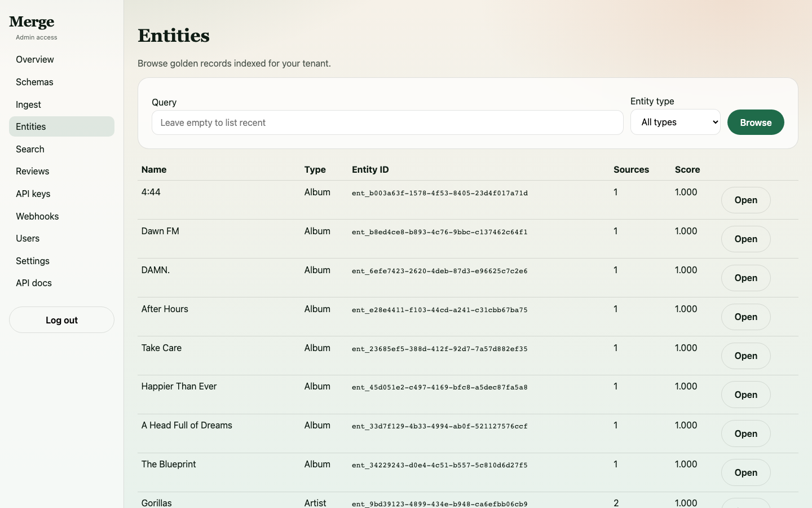Click the Sources column header
Screen dimensions: 812x508
[631, 169]
